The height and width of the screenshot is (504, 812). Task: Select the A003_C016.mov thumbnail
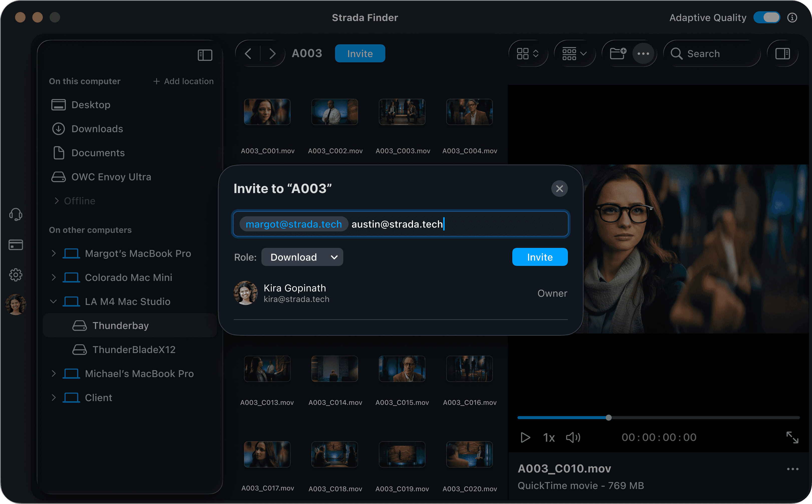(x=469, y=369)
